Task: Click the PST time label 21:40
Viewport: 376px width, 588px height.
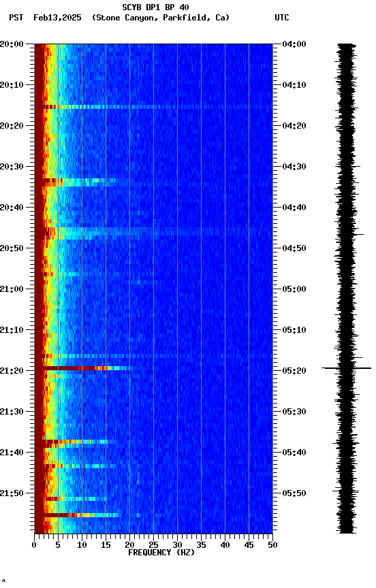Action: 12,453
